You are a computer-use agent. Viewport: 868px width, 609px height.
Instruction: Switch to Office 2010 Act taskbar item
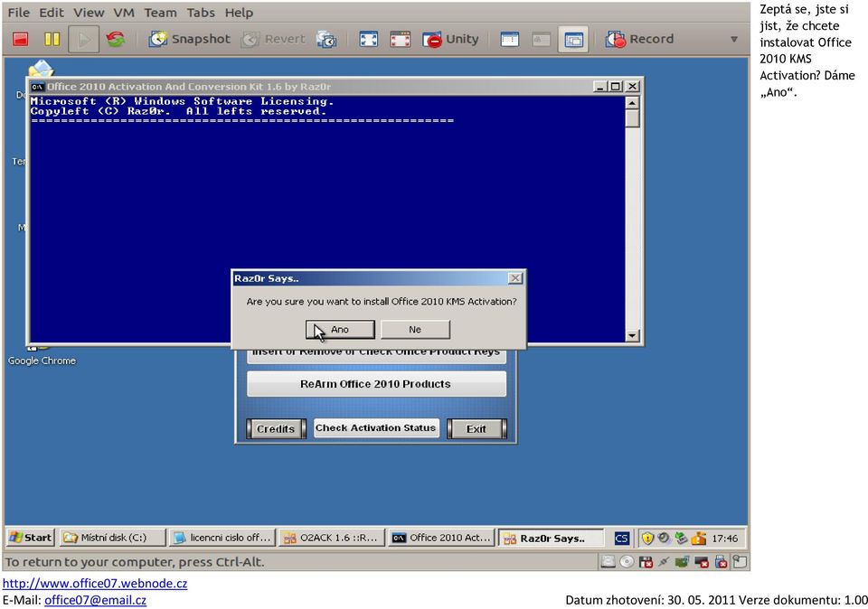(441, 538)
